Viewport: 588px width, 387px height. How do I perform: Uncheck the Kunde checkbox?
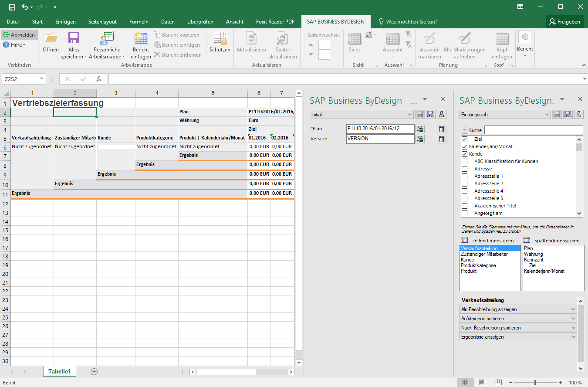click(464, 154)
